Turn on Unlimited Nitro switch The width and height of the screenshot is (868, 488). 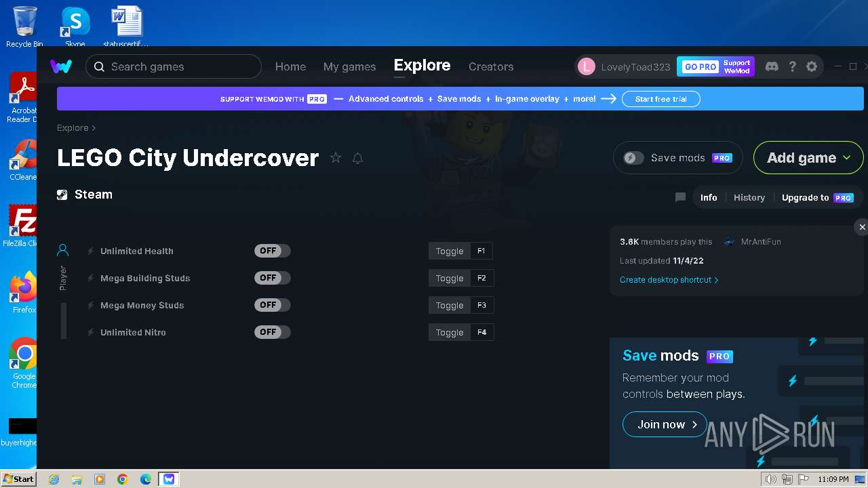[273, 332]
